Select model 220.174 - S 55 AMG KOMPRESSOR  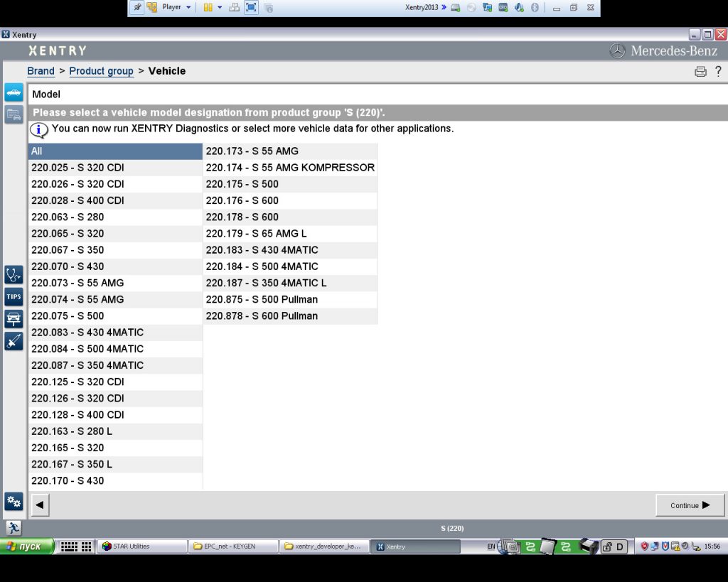(290, 168)
